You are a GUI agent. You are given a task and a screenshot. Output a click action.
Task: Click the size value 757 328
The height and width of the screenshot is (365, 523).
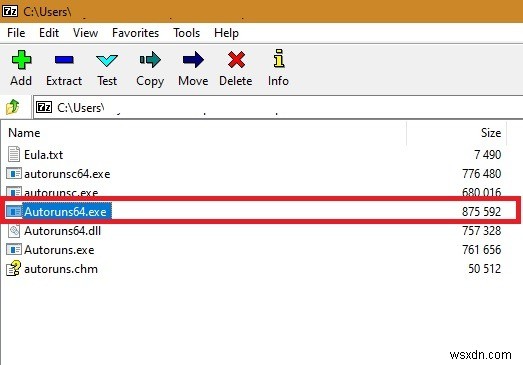click(482, 231)
